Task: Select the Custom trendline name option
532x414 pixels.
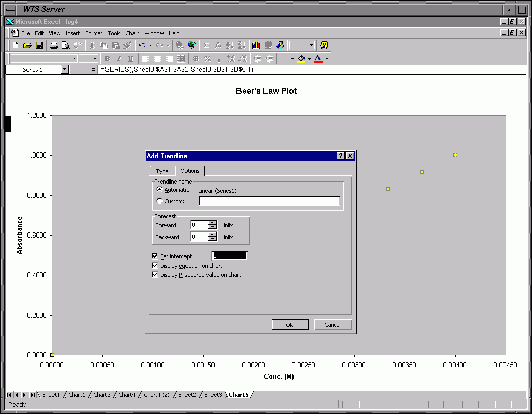Action: pos(159,201)
